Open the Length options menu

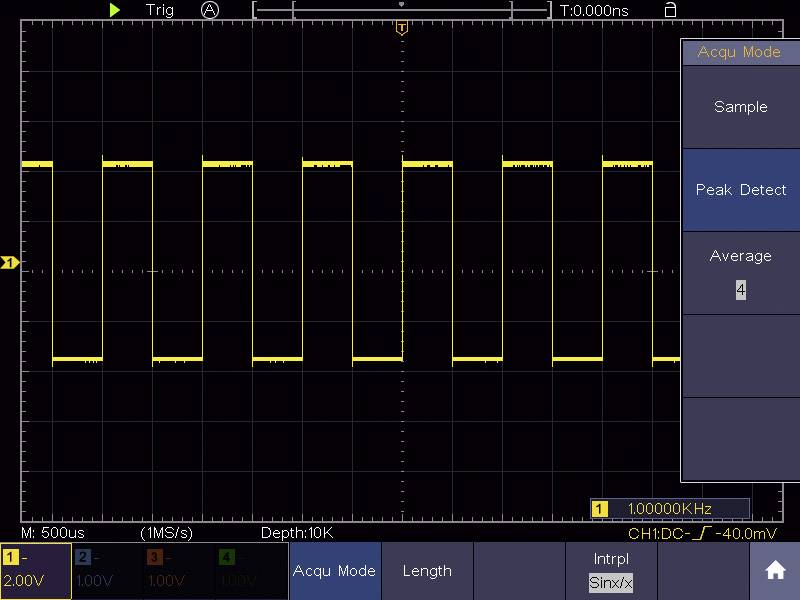click(x=428, y=570)
